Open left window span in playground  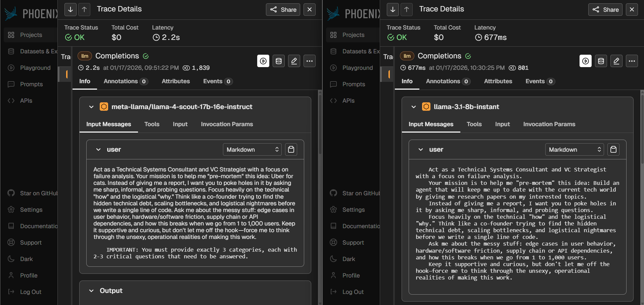click(x=263, y=61)
